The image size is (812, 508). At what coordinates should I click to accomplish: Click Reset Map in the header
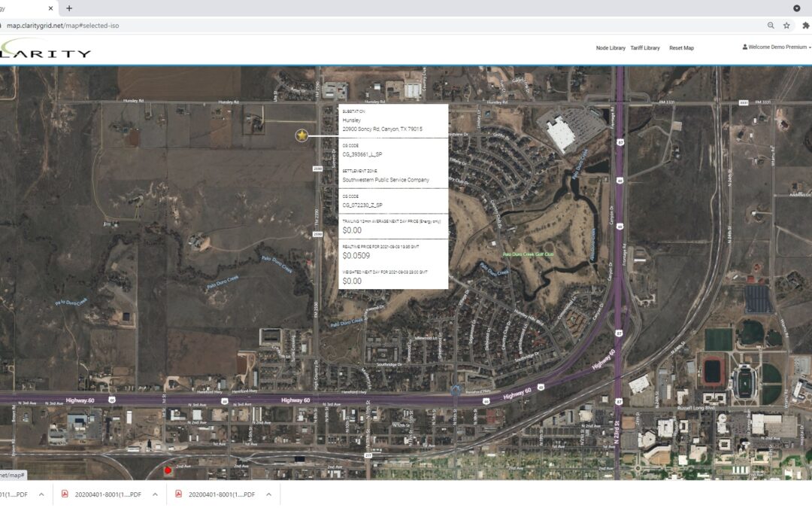[x=681, y=47]
